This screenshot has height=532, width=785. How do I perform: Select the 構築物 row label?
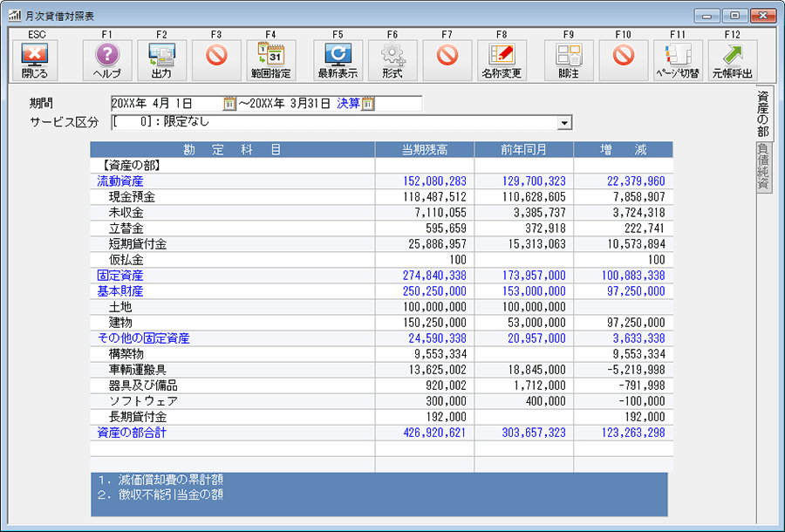point(126,354)
